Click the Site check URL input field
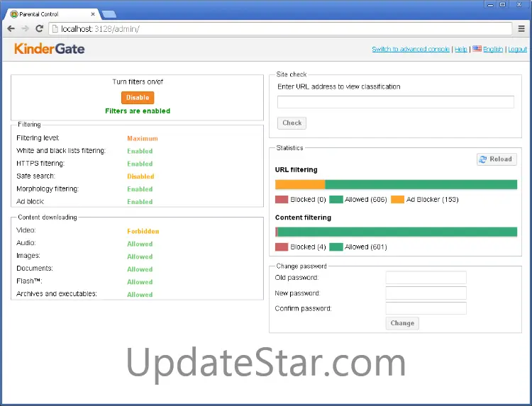 point(396,102)
